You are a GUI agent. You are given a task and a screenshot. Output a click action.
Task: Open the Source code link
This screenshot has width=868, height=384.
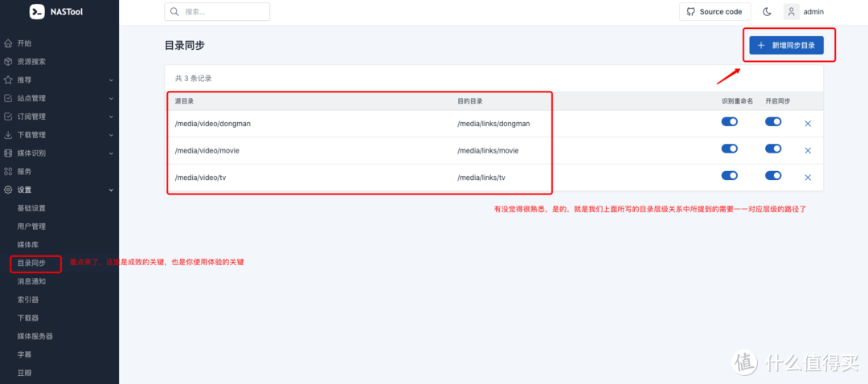pos(715,12)
